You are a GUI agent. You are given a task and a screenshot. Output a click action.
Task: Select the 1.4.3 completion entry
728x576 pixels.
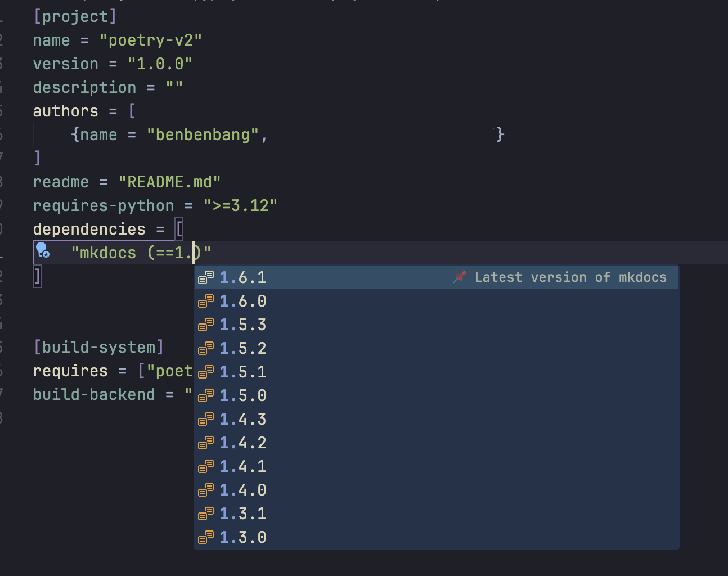(x=436, y=419)
